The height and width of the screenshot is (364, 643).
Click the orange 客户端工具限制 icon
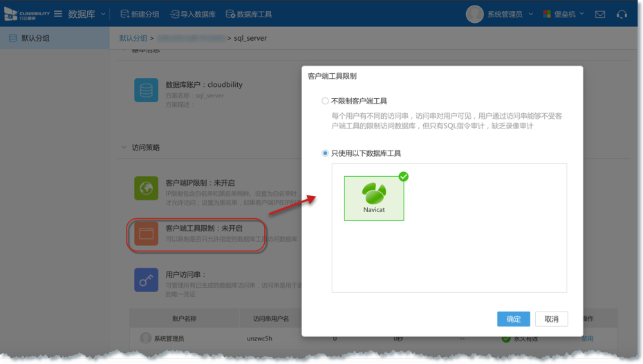click(x=146, y=233)
